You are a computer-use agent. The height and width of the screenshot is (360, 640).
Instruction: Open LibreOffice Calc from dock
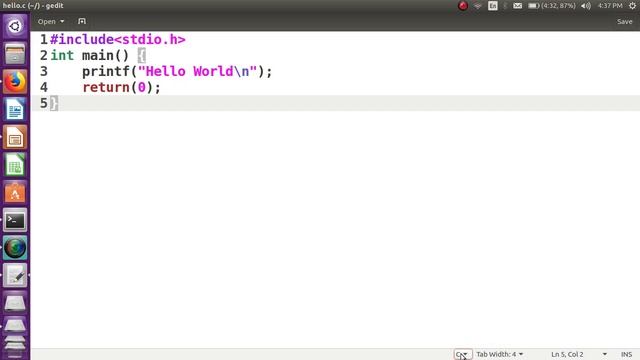click(15, 164)
